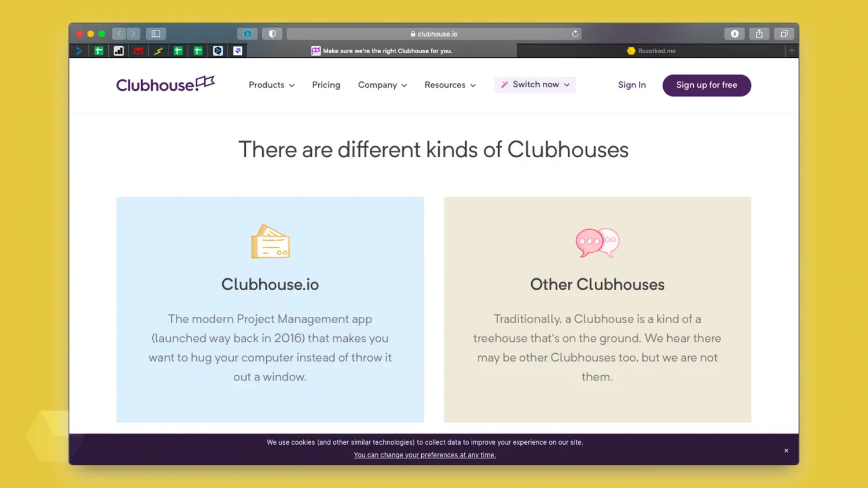
Task: Dismiss the cookie banner with X
Action: [786, 450]
